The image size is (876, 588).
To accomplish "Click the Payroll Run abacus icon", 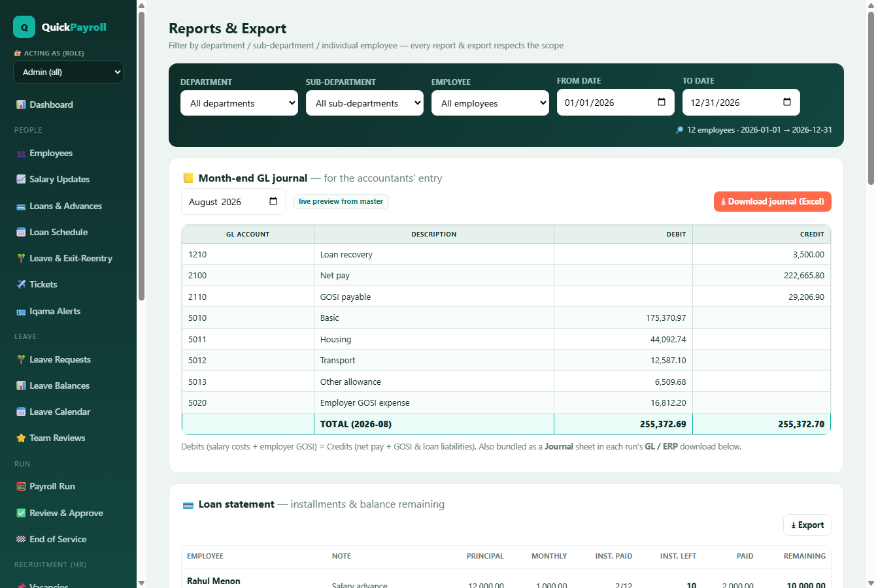I will pos(21,487).
